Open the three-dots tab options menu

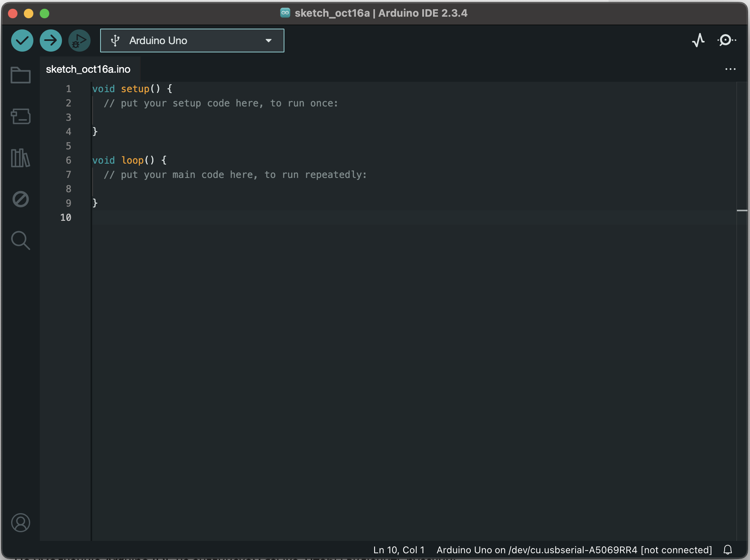click(730, 69)
